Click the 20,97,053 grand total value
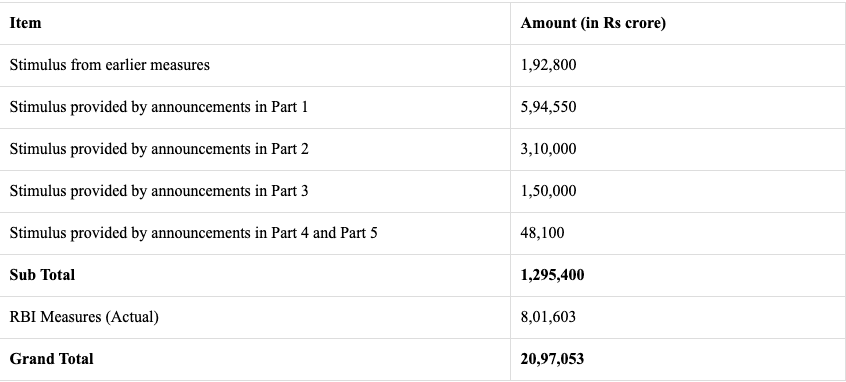This screenshot has width=846, height=382. tap(552, 359)
